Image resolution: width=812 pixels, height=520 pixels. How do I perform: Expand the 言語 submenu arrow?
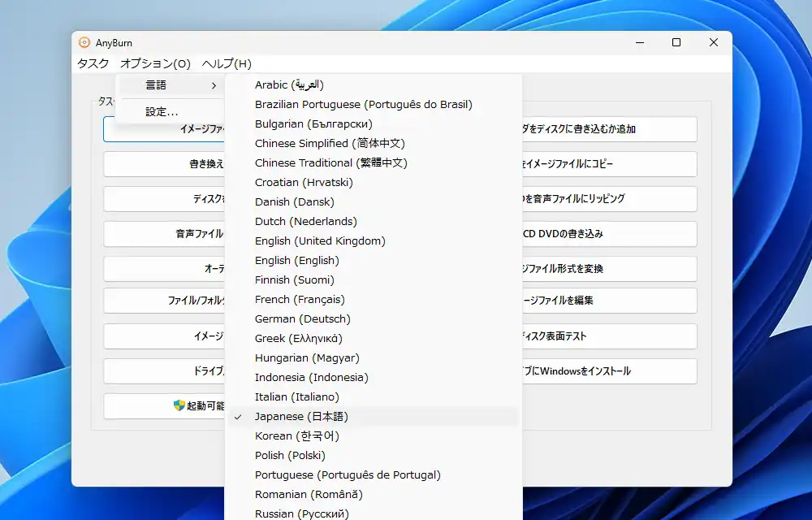pos(214,85)
